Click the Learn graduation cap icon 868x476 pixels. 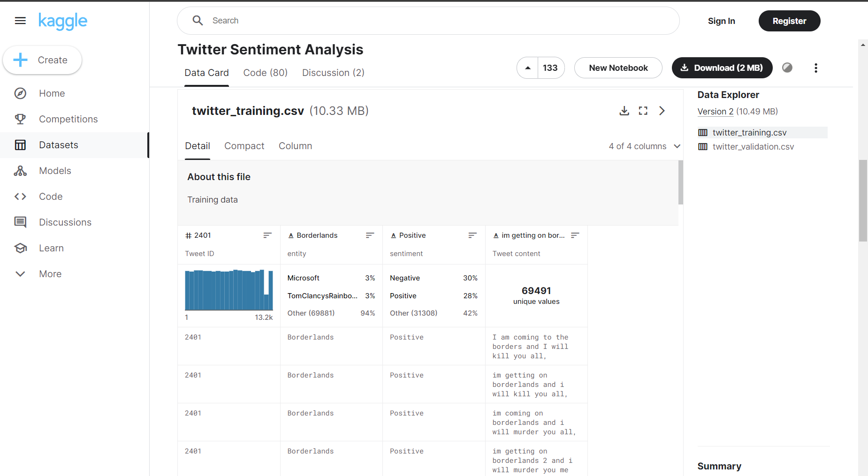pos(20,248)
